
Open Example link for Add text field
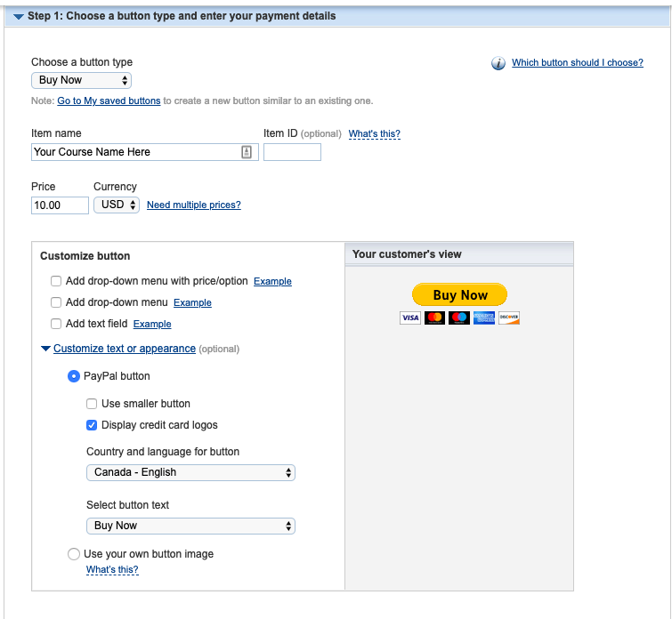pyautogui.click(x=152, y=325)
